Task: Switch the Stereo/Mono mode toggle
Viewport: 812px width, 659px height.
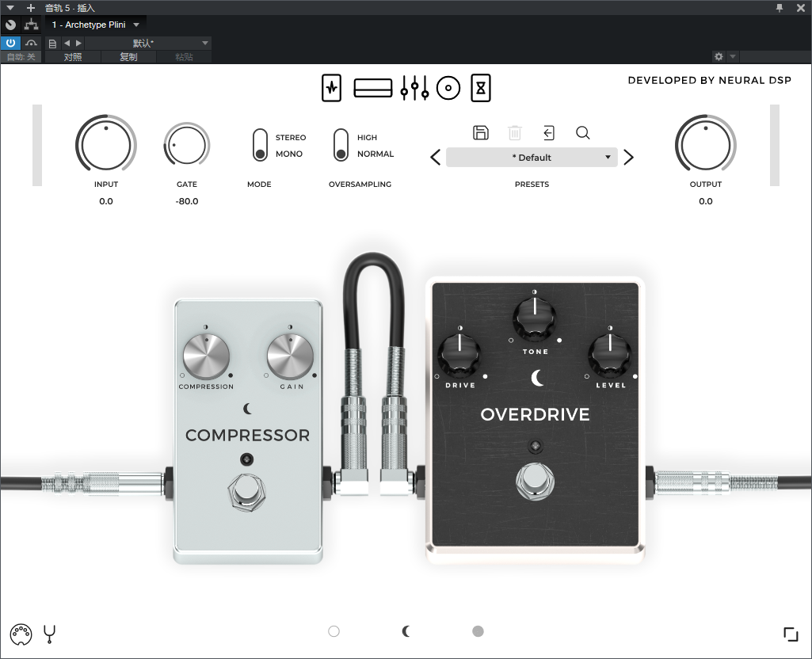Action: tap(260, 146)
